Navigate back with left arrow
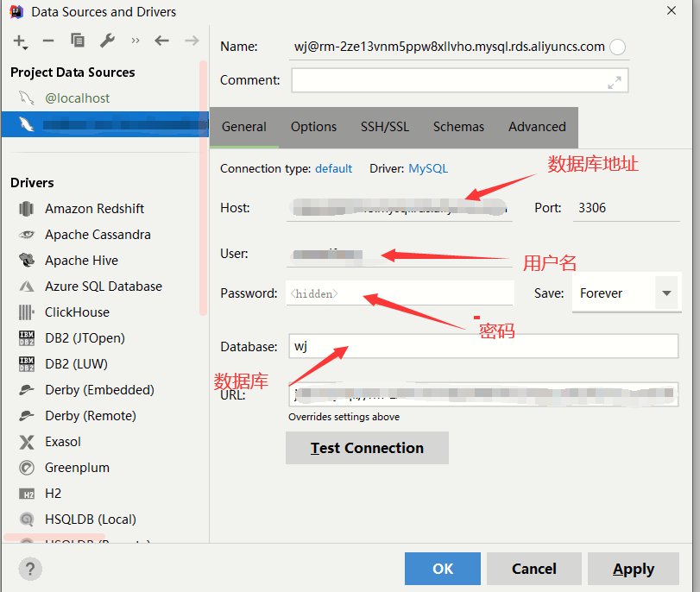Viewport: 700px width, 592px height. [161, 41]
